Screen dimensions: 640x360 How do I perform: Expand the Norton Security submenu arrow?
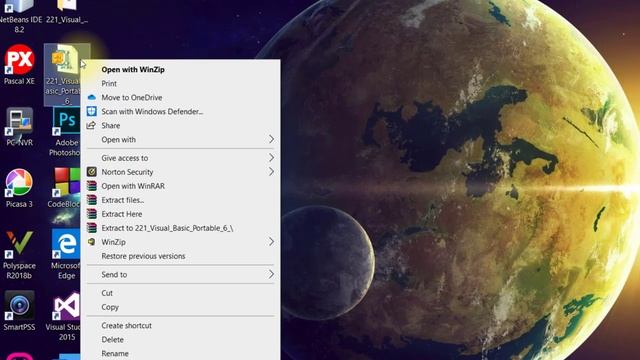[271, 172]
